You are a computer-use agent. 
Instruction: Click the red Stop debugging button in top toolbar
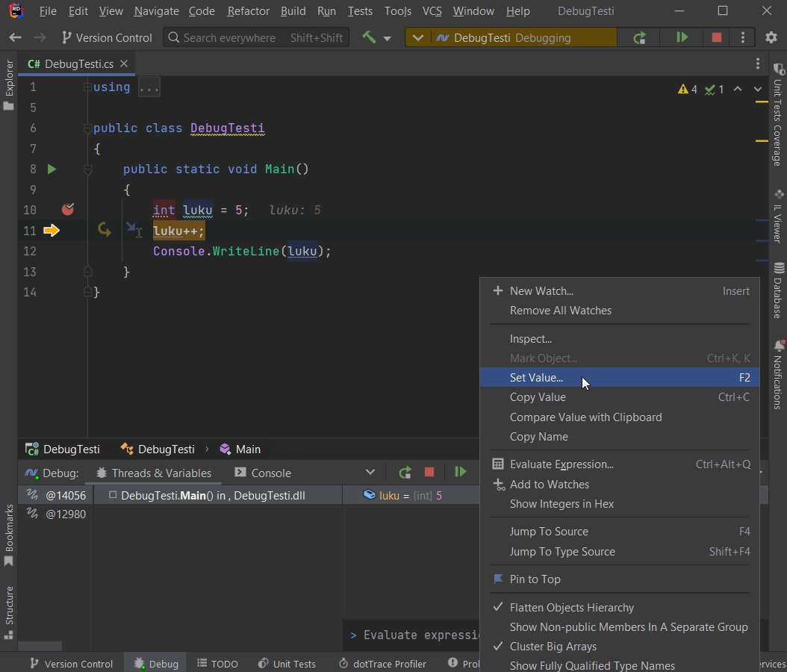tap(717, 37)
